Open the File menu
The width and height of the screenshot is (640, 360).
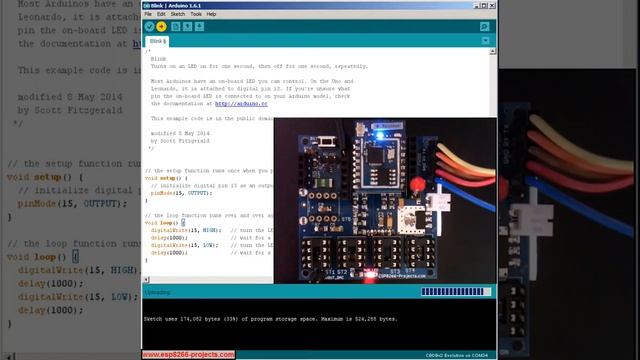tap(148, 14)
